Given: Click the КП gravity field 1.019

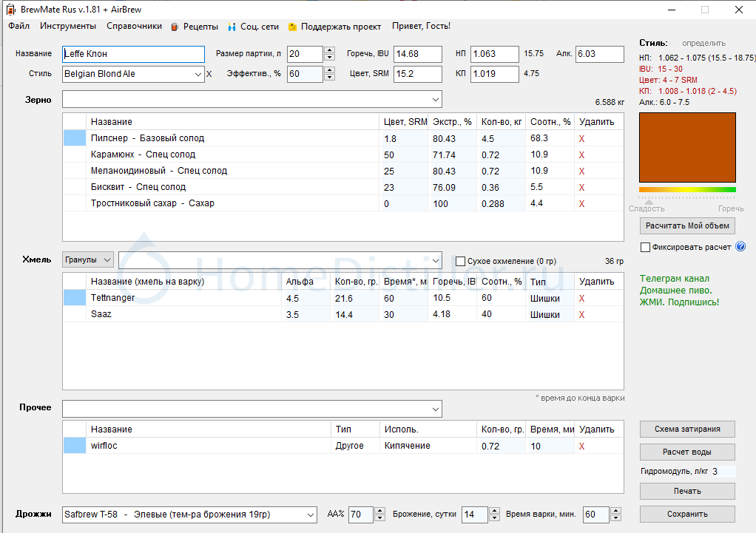Looking at the screenshot, I should click(x=495, y=74).
